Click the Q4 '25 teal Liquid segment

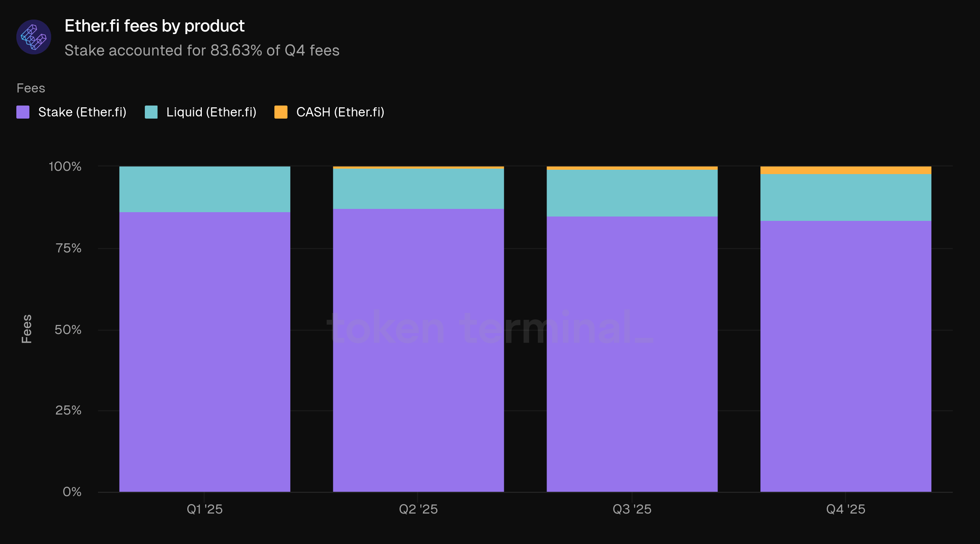(x=845, y=197)
